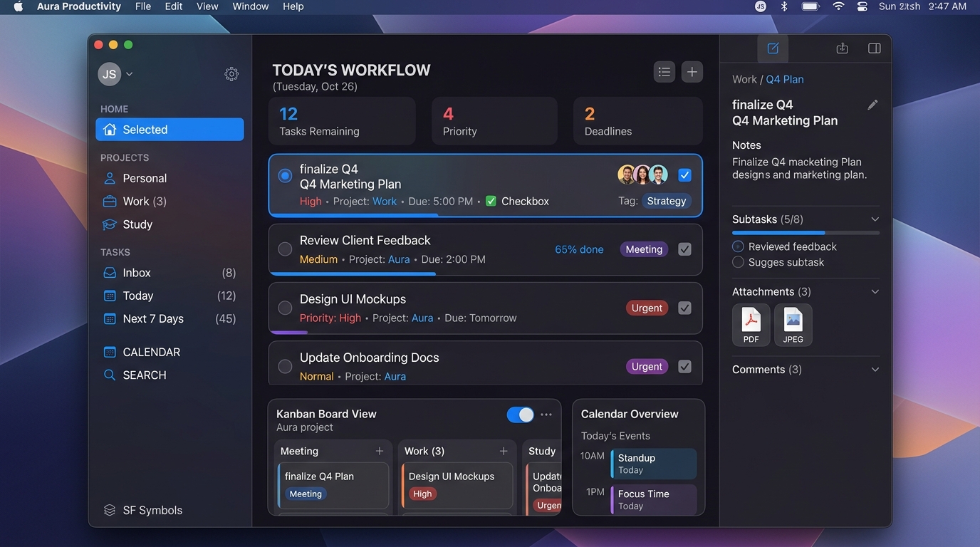The width and height of the screenshot is (980, 547).
Task: Open the Today task list
Action: (x=170, y=296)
